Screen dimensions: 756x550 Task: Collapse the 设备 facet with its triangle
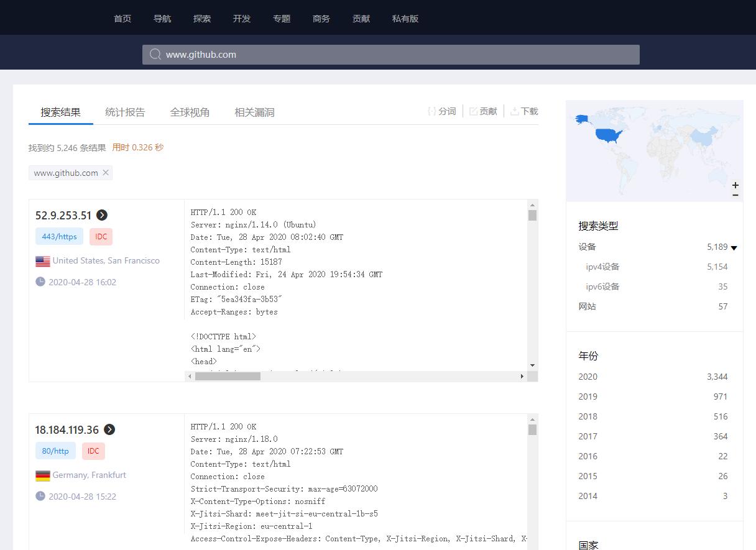[734, 247]
